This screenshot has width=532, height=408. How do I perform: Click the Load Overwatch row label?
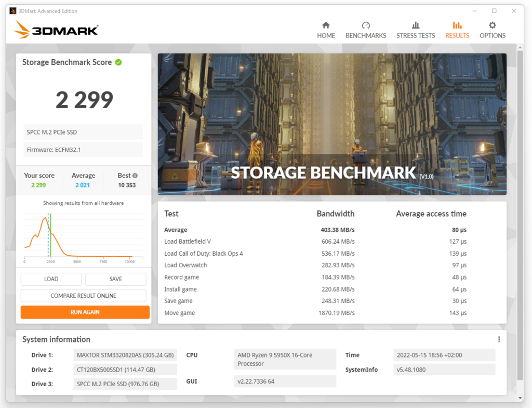pyautogui.click(x=185, y=265)
